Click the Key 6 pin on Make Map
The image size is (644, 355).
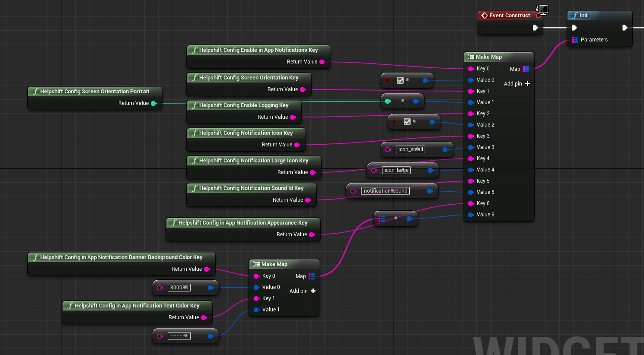click(471, 203)
